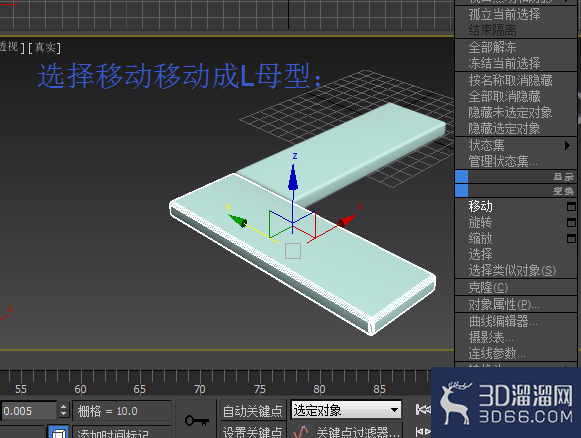This screenshot has height=438, width=581.
Task: Toggle 设置关键点 set key mode
Action: pyautogui.click(x=253, y=431)
